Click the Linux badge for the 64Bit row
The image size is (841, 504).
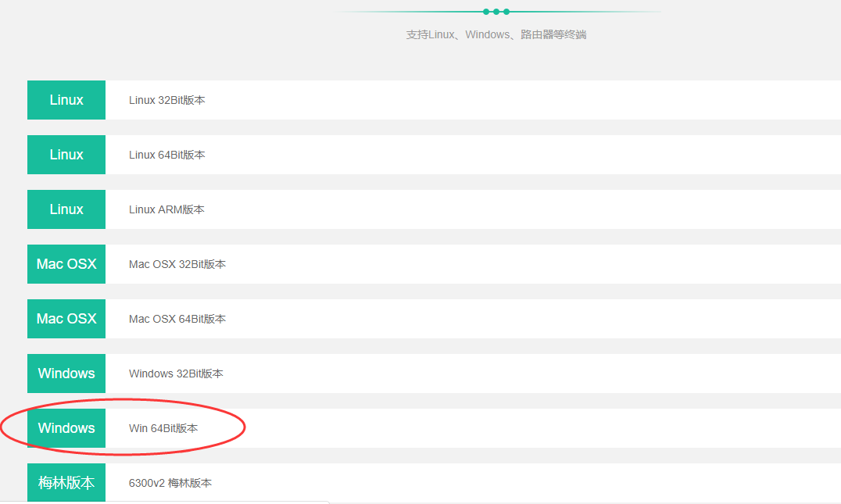point(66,155)
